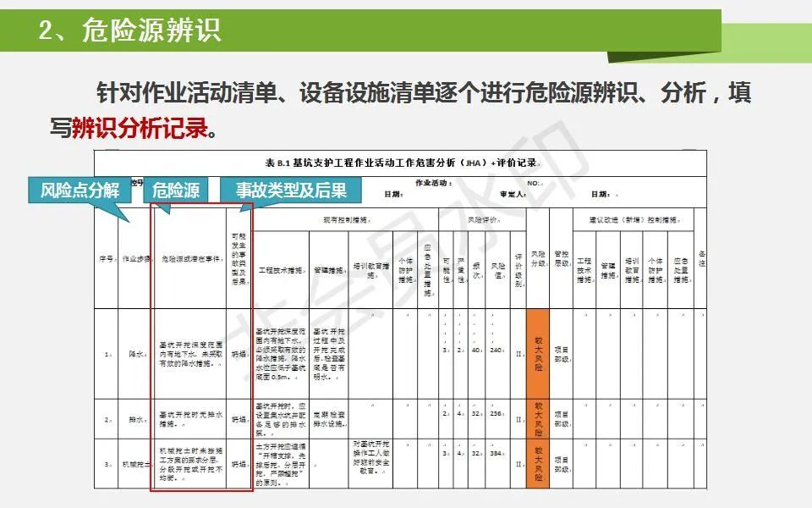Click the "作业步骤" column header
The height and width of the screenshot is (508, 812).
coord(136,259)
